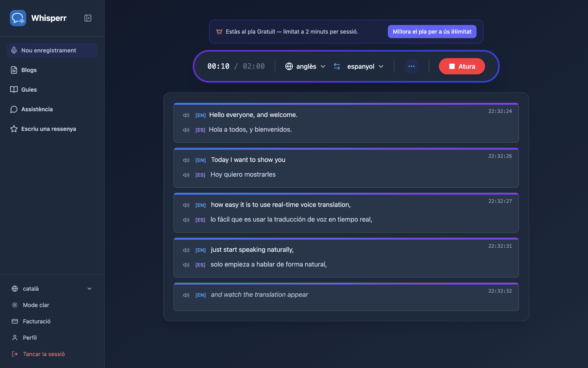The height and width of the screenshot is (368, 588).
Task: Go to Blogs in sidebar
Action: pos(52,70)
